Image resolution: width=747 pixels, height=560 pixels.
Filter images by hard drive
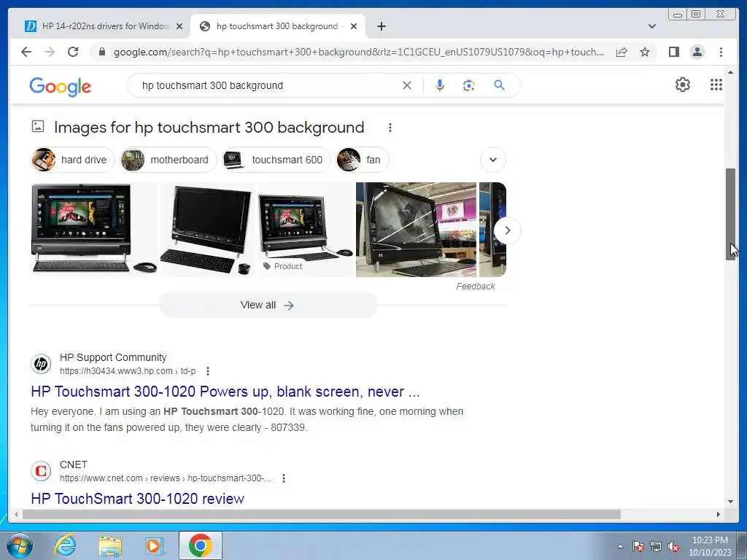tap(73, 160)
